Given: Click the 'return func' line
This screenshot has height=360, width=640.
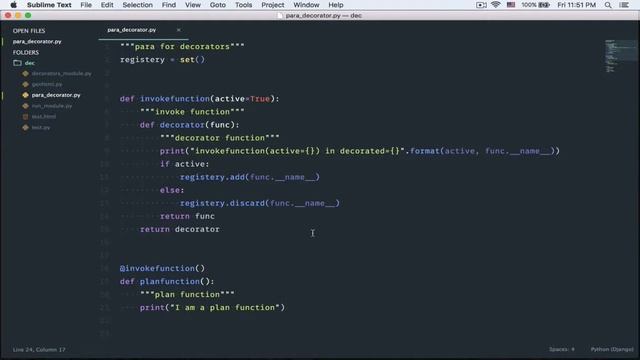Looking at the screenshot, I should click(x=187, y=216).
